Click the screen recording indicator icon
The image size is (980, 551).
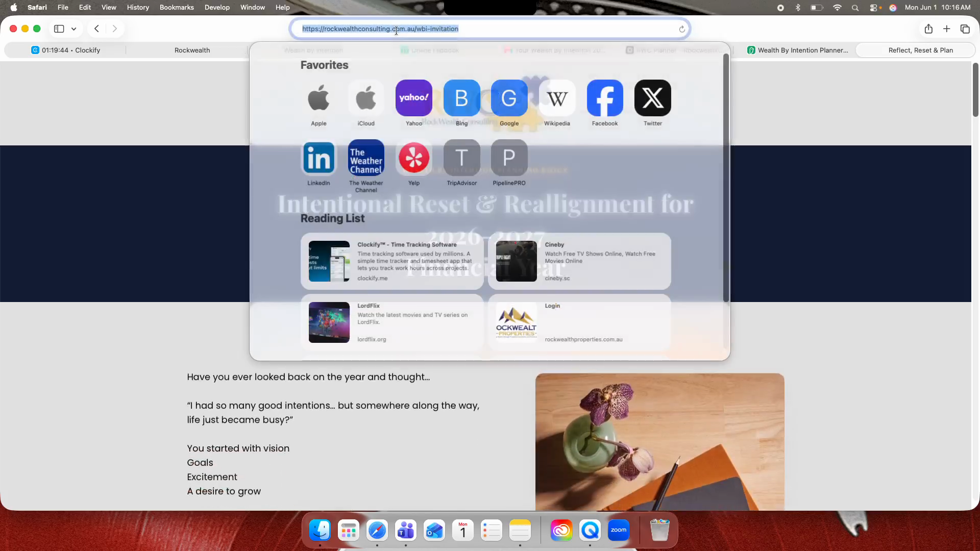click(780, 8)
